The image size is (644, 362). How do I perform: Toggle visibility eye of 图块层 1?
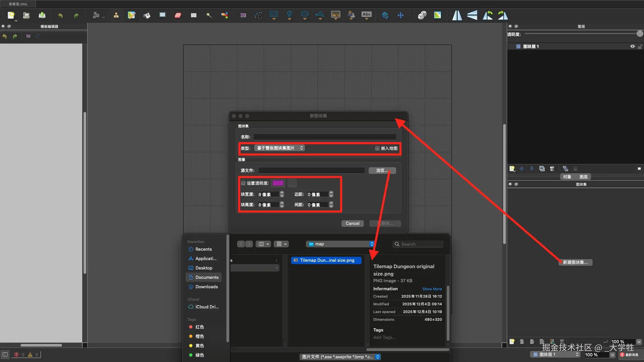point(632,47)
